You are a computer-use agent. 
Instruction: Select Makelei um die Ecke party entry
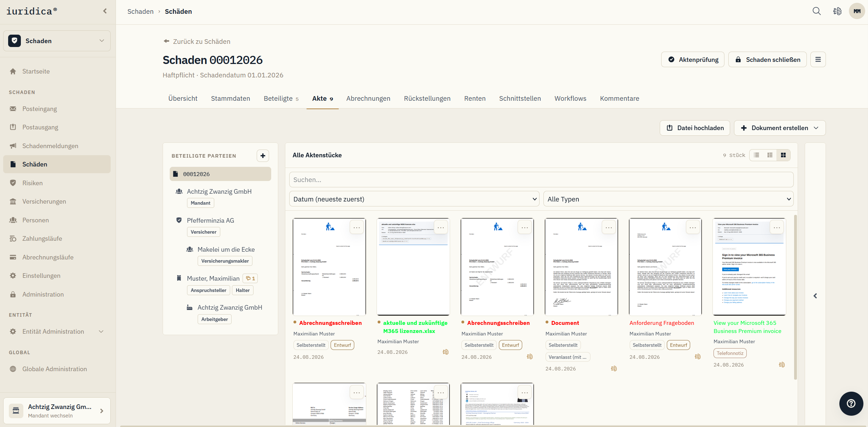pos(226,250)
